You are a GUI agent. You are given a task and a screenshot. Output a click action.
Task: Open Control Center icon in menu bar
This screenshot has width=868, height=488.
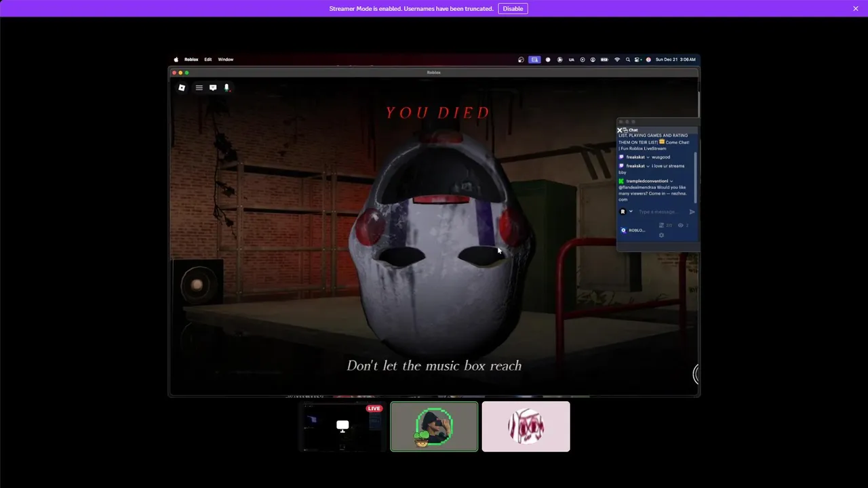click(637, 60)
